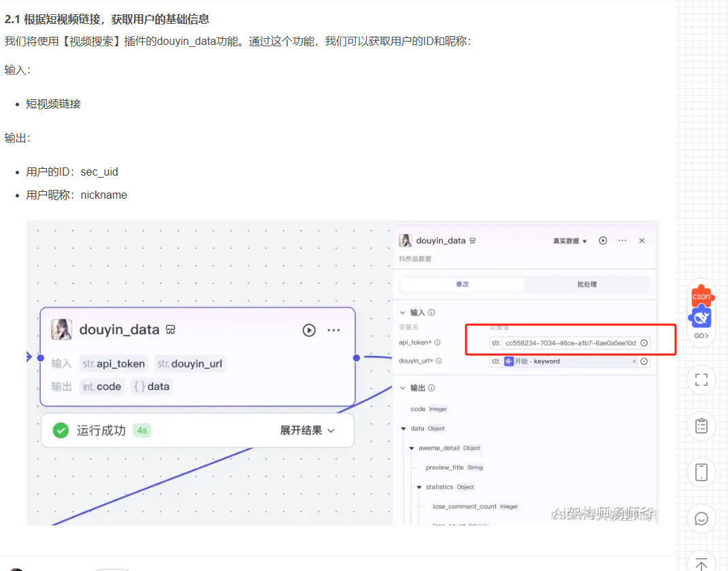Collapse the 输出 section chevron

pos(403,388)
